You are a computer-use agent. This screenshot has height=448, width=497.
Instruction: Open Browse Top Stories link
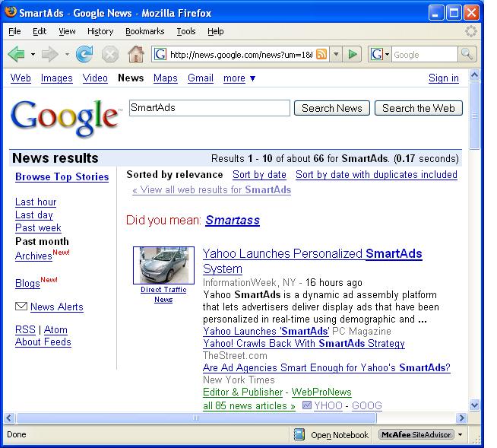click(x=62, y=176)
